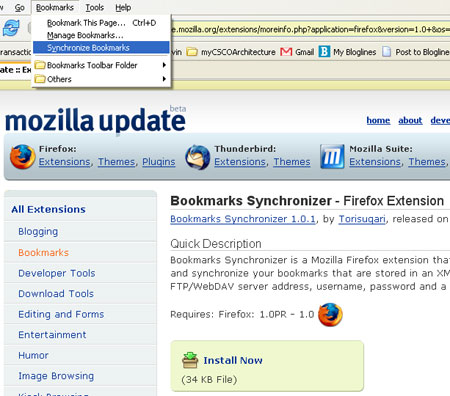Click the mozilla update logo
450x396 pixels.
tap(96, 120)
